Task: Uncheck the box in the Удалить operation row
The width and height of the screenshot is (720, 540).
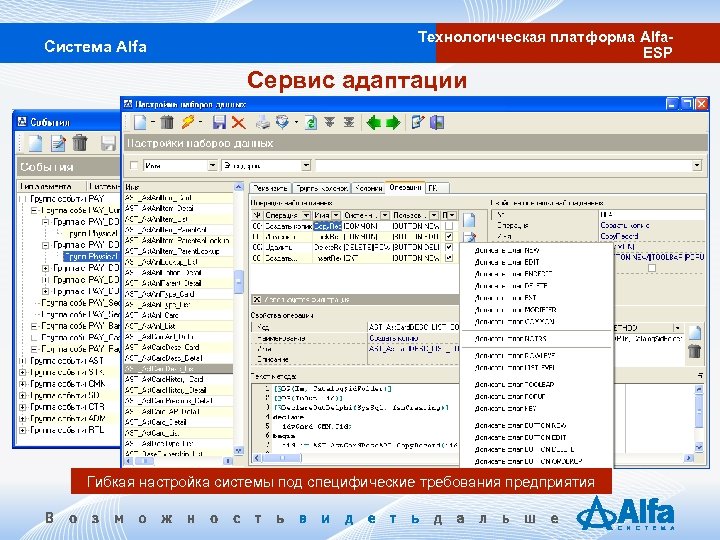Action: coord(449,247)
